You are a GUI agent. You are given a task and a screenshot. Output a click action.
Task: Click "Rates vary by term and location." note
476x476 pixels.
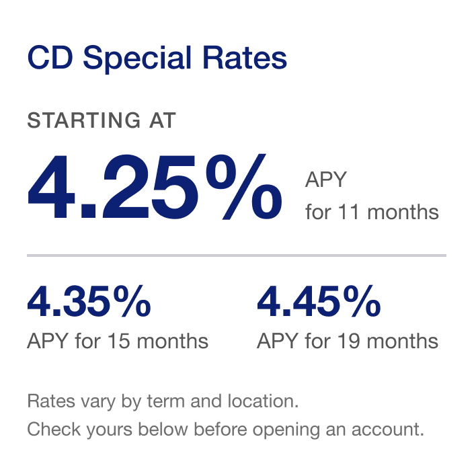pos(162,402)
